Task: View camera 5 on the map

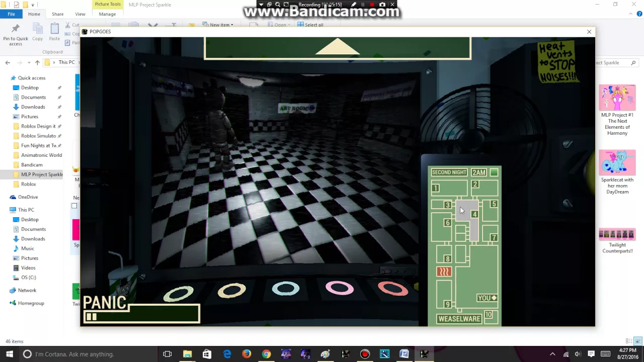Action: pyautogui.click(x=494, y=204)
